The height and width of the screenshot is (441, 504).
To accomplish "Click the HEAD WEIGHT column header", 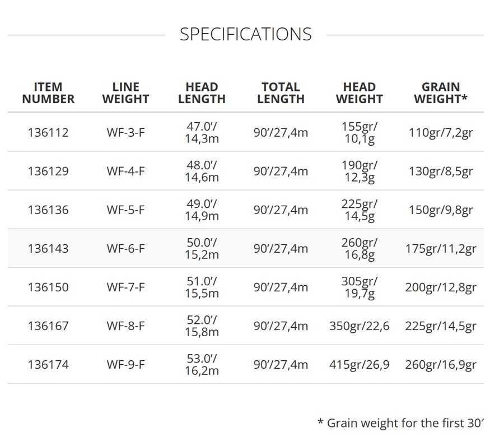I will (x=359, y=93).
